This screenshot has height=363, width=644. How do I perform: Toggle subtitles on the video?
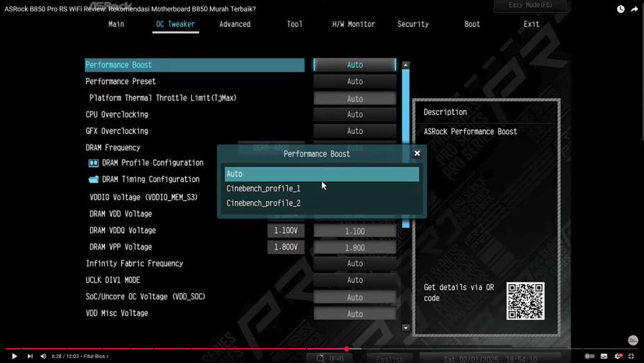(604, 356)
